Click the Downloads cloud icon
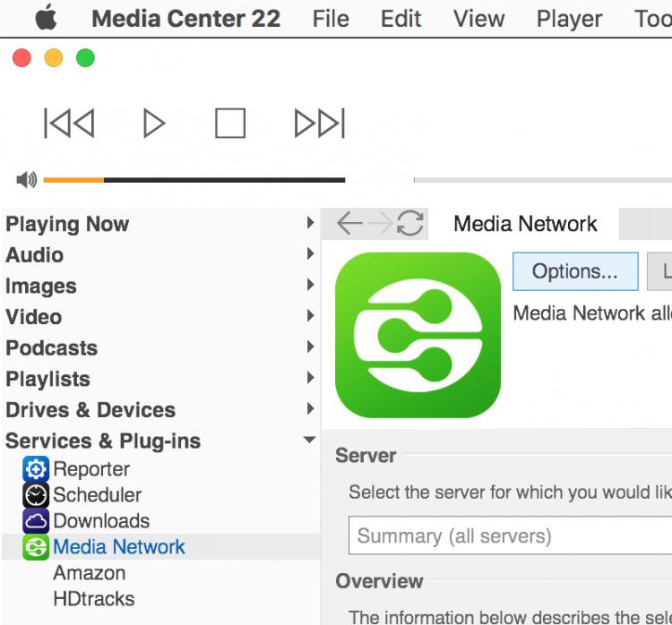 [36, 521]
